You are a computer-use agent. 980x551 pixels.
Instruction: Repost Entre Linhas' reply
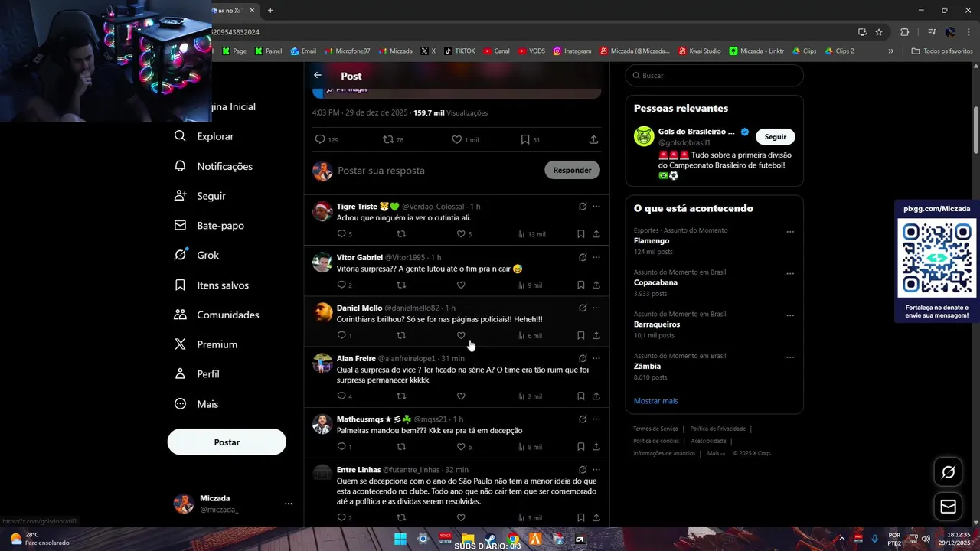pos(401,518)
